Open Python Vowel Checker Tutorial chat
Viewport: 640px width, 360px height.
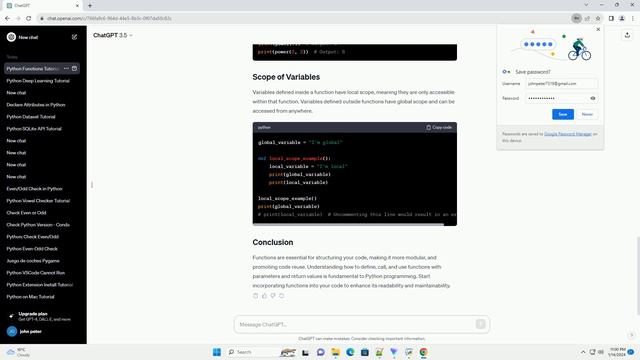(38, 201)
